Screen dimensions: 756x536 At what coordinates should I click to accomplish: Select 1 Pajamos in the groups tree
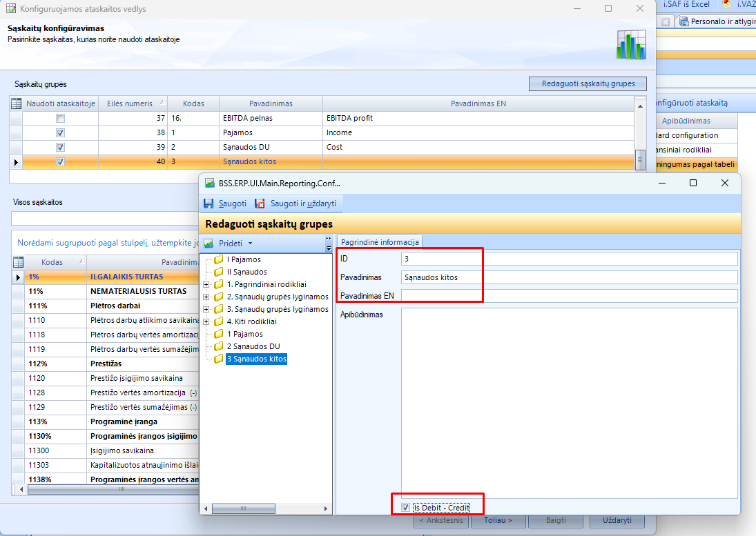[244, 334]
